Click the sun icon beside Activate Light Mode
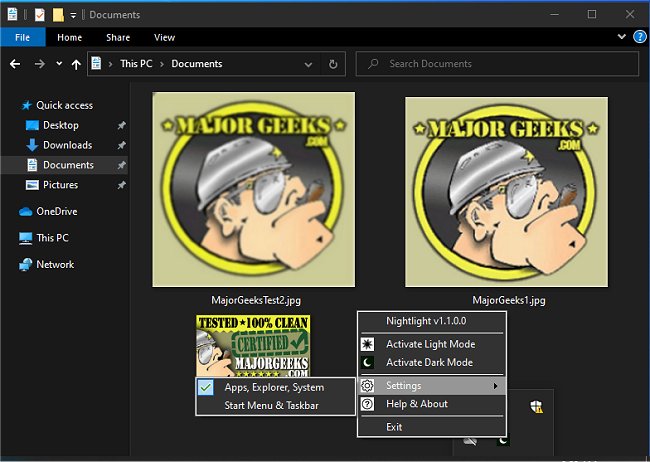Screen dimensions: 650x462 pos(367,344)
